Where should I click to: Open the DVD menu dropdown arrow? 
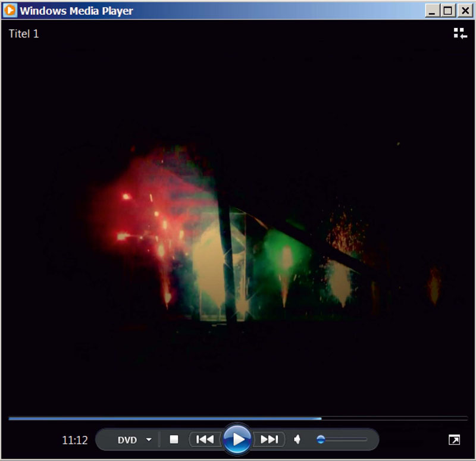coord(149,440)
